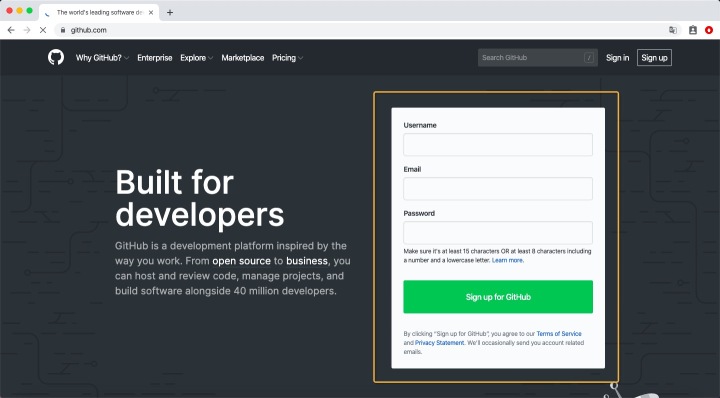Open a new tab with plus icon
The image size is (720, 398).
[170, 12]
